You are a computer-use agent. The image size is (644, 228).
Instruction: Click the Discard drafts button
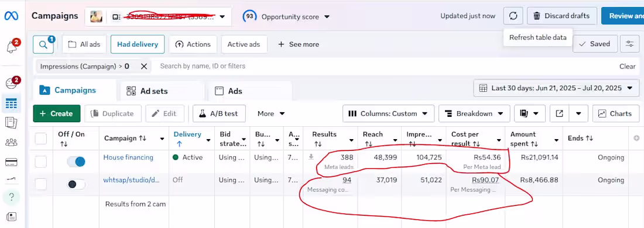(561, 16)
